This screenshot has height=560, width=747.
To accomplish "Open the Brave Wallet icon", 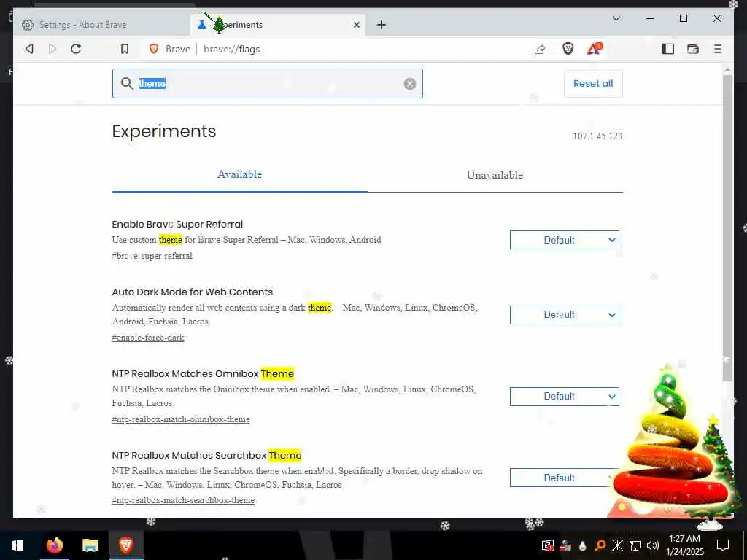I will tap(693, 49).
